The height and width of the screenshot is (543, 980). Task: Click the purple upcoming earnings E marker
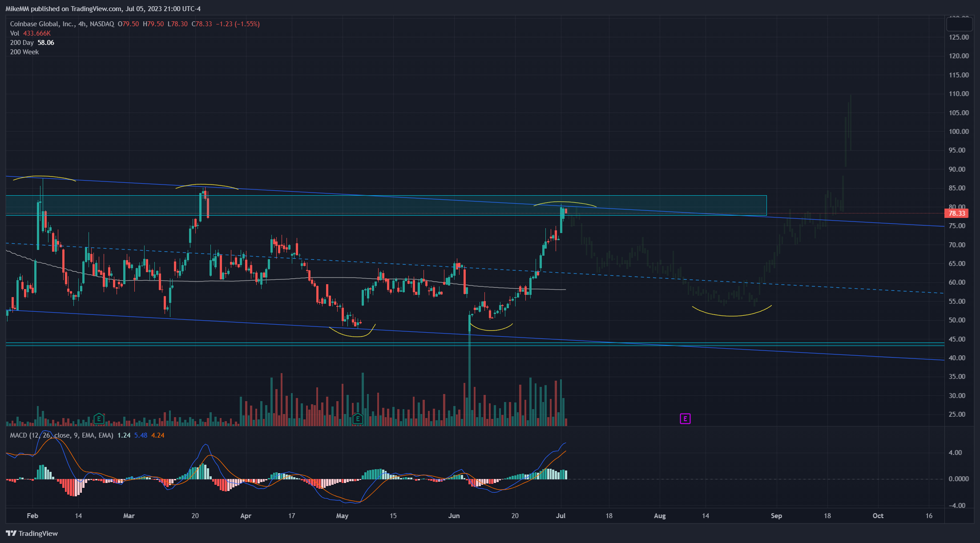click(x=685, y=418)
